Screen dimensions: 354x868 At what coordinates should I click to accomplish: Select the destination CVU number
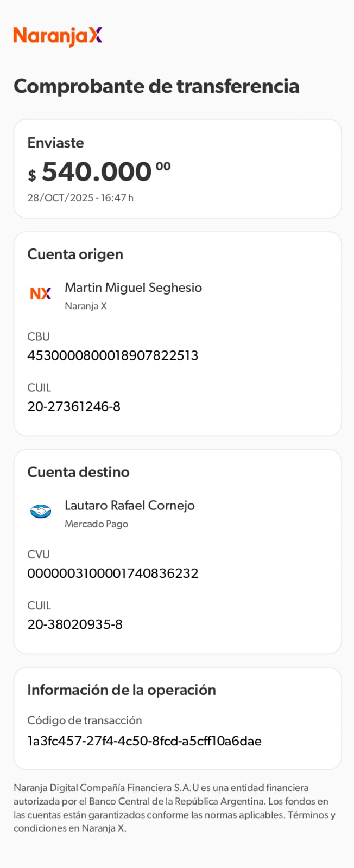tap(112, 573)
